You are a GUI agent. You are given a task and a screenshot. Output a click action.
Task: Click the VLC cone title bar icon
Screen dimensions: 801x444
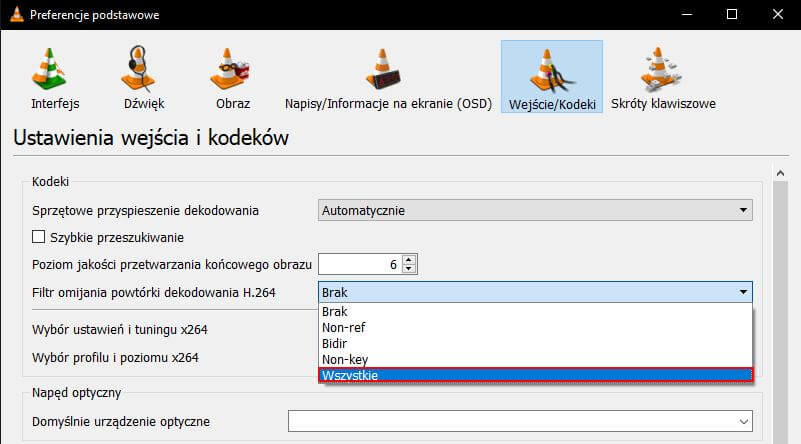[17, 14]
